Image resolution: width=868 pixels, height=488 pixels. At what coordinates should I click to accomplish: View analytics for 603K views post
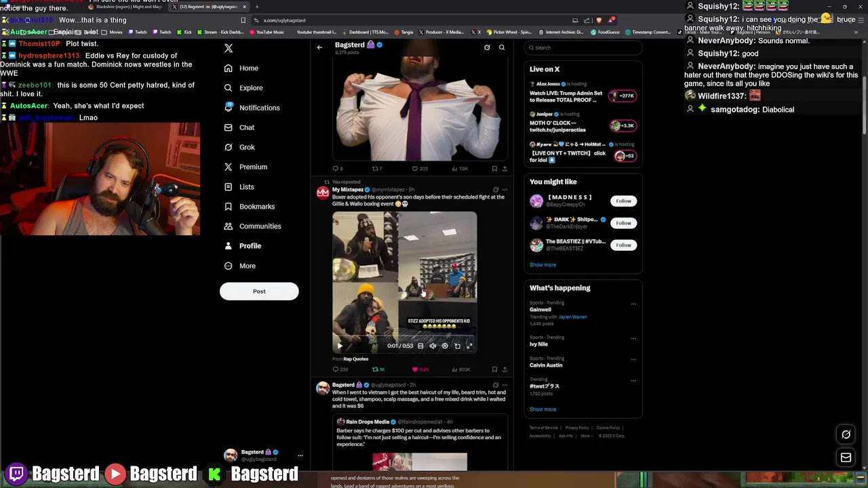pos(460,369)
